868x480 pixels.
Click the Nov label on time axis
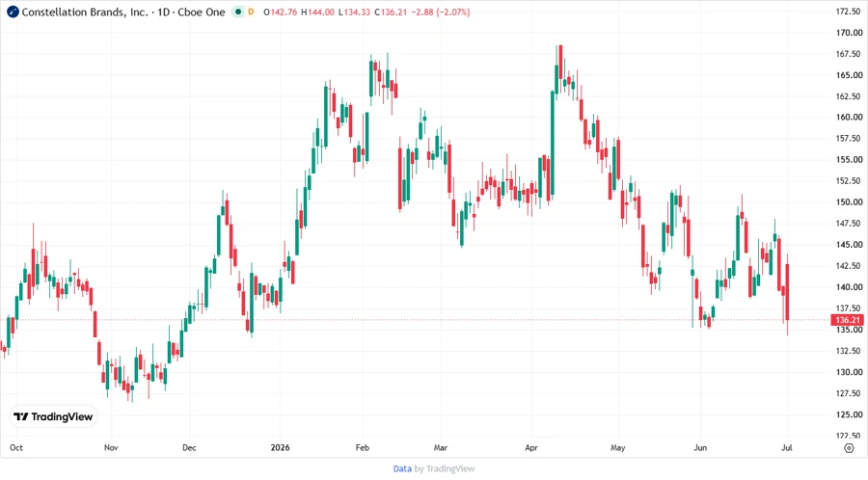(x=111, y=447)
